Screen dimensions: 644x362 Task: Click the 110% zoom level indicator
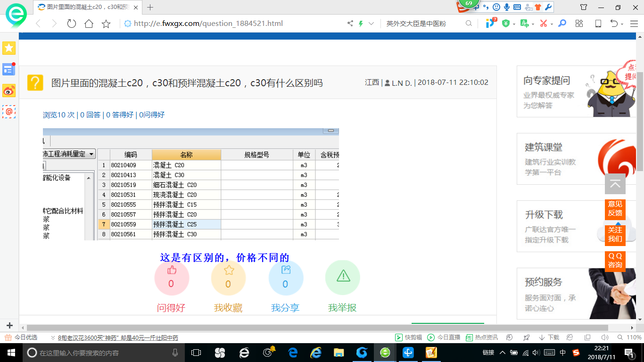tap(630, 337)
